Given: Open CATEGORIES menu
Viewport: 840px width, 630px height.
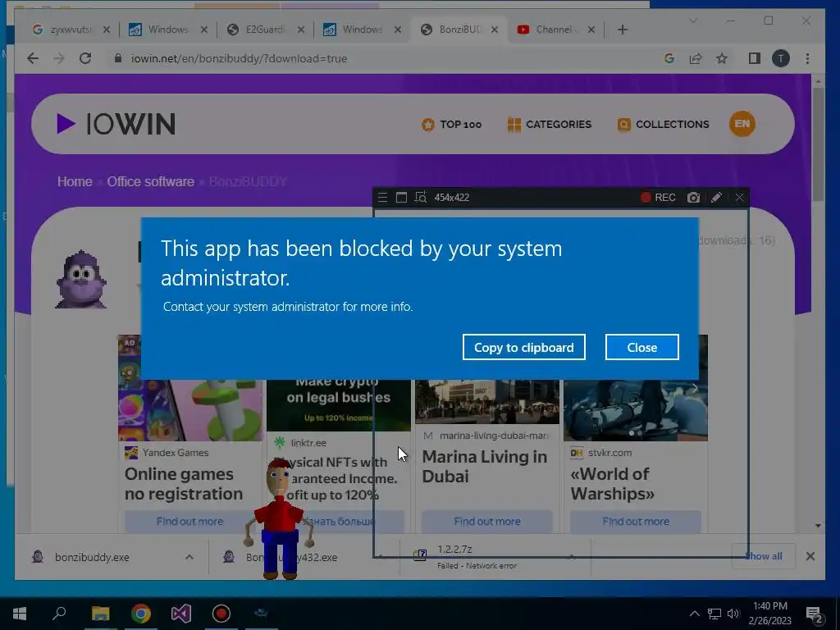Looking at the screenshot, I should click(x=549, y=125).
